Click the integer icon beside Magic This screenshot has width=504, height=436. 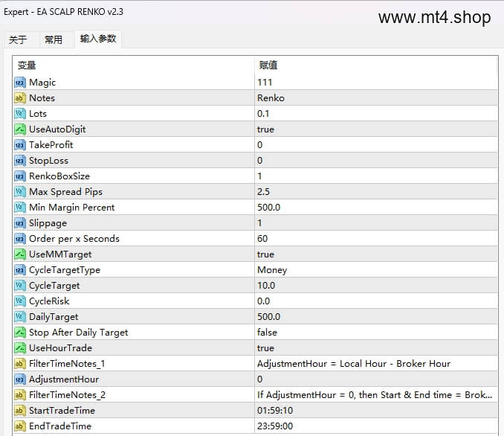pyautogui.click(x=19, y=83)
